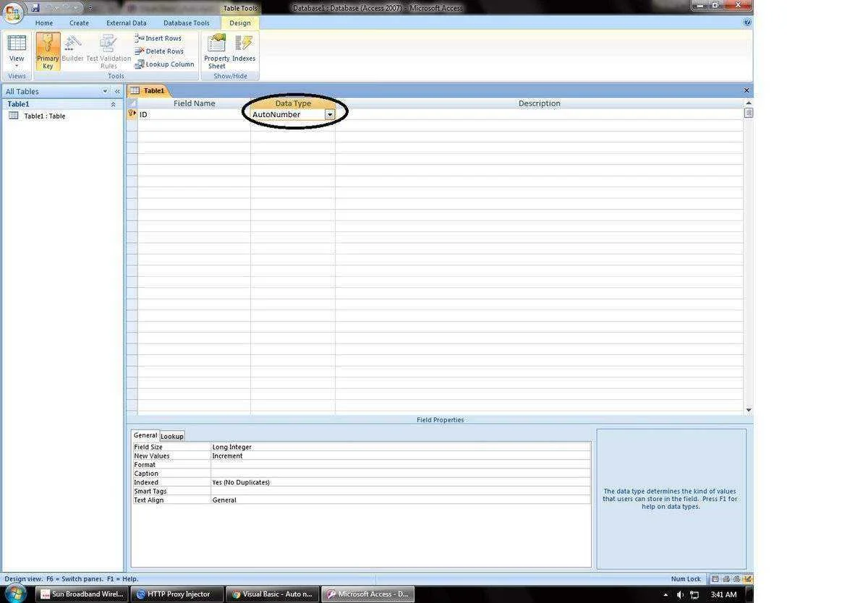This screenshot has width=868, height=603.
Task: Click the Table1 document tab
Action: click(x=148, y=90)
